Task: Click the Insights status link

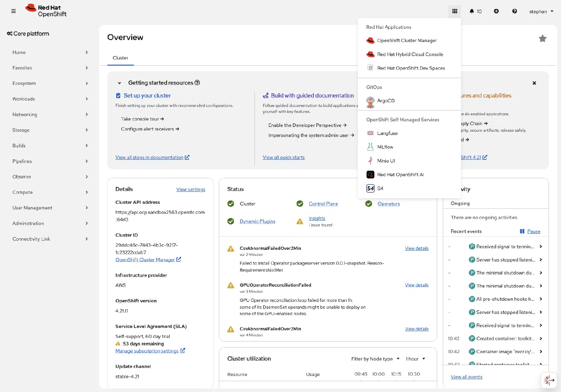Action: [317, 218]
